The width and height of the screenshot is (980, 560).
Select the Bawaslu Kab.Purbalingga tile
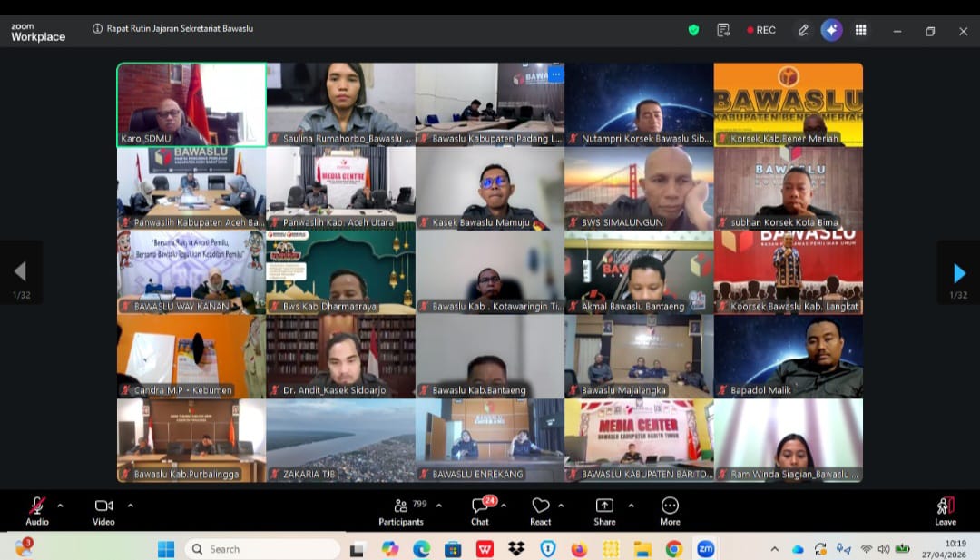pos(191,440)
